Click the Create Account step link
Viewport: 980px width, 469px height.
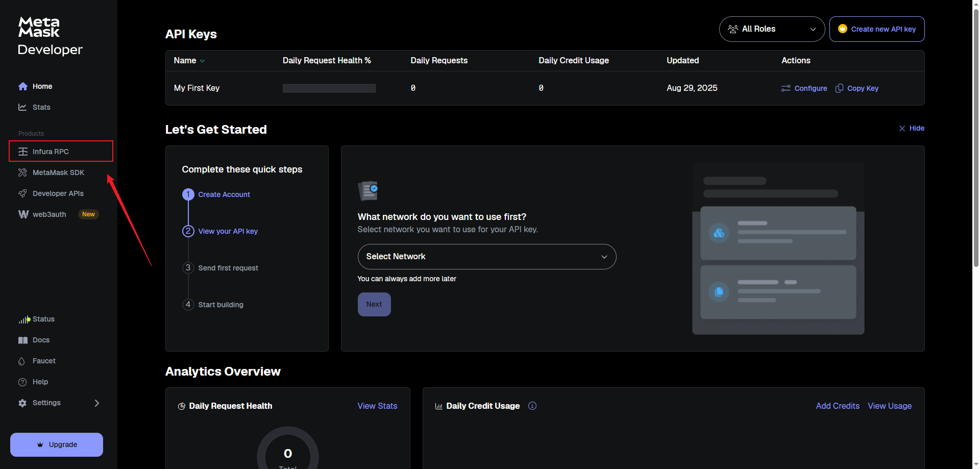click(x=224, y=194)
